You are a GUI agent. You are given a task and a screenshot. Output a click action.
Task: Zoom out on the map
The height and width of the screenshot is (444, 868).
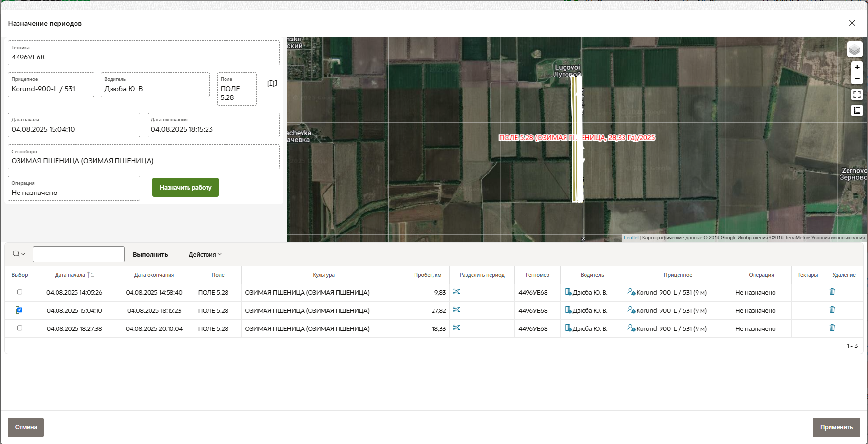pyautogui.click(x=857, y=79)
